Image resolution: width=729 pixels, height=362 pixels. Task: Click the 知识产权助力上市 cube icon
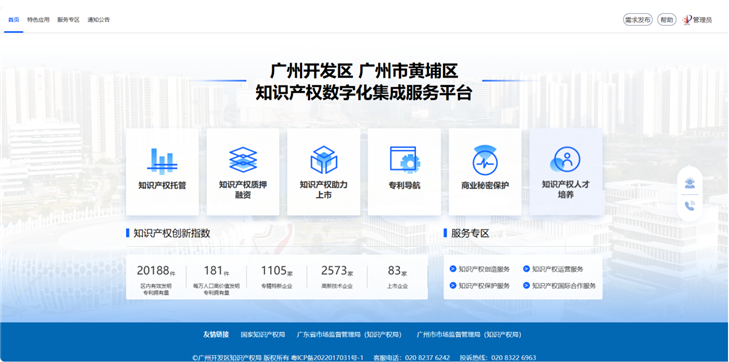point(324,160)
